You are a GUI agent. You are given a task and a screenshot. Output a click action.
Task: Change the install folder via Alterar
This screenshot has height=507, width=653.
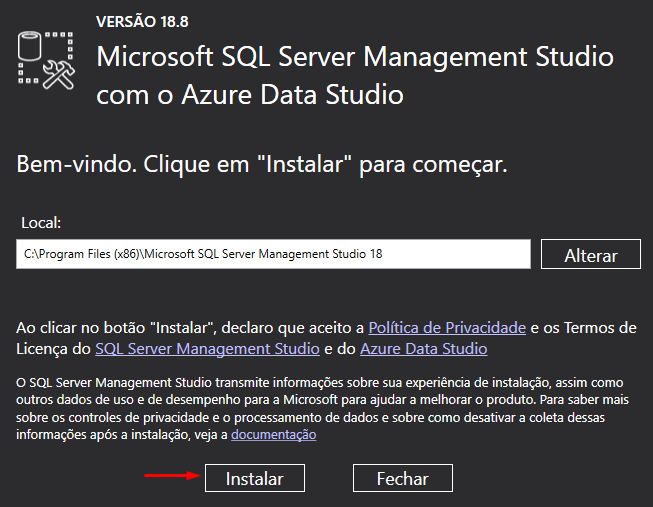(x=591, y=254)
